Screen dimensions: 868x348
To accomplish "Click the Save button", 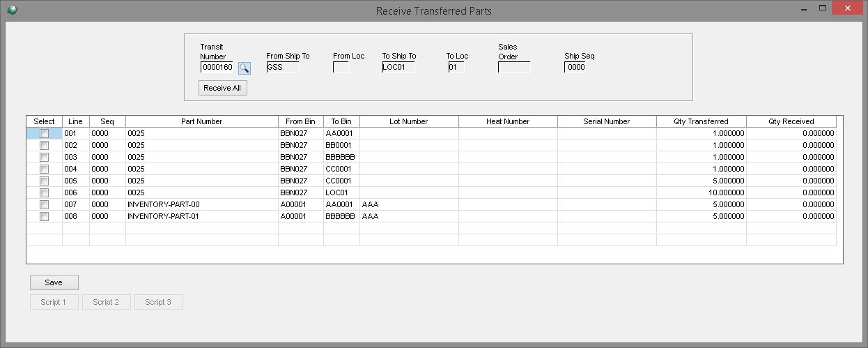I will (54, 282).
